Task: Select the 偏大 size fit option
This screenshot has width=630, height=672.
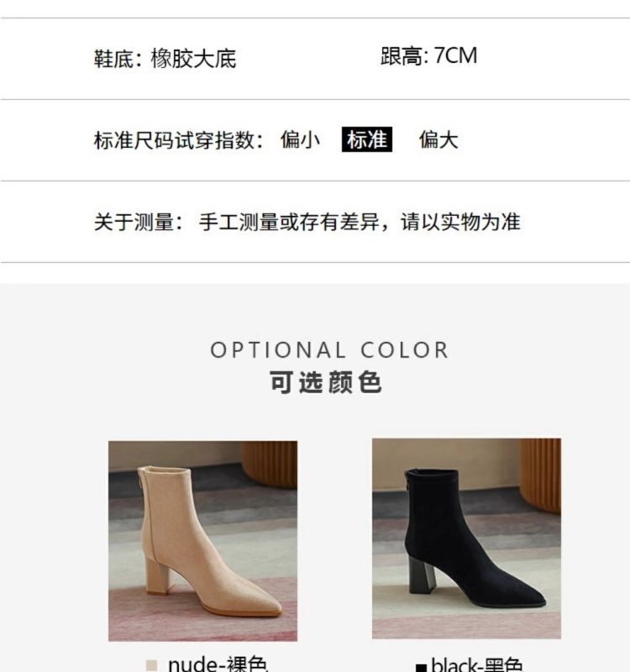Action: pyautogui.click(x=438, y=139)
